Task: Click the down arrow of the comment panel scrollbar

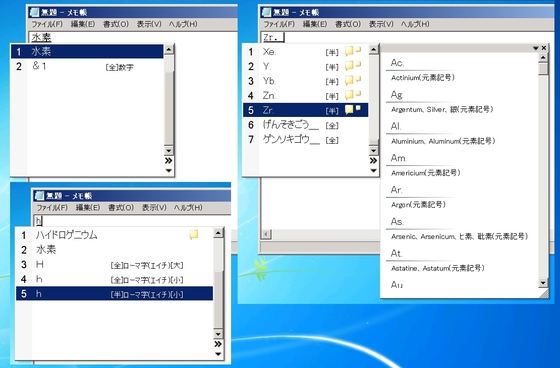Action: coord(543,283)
